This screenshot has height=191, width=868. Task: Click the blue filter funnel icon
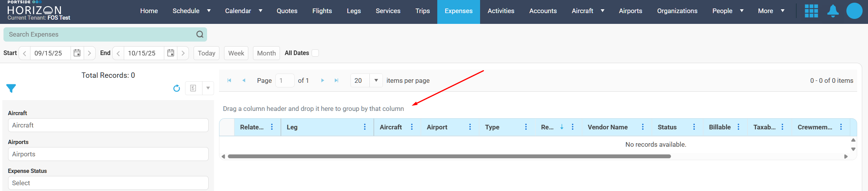tap(11, 88)
